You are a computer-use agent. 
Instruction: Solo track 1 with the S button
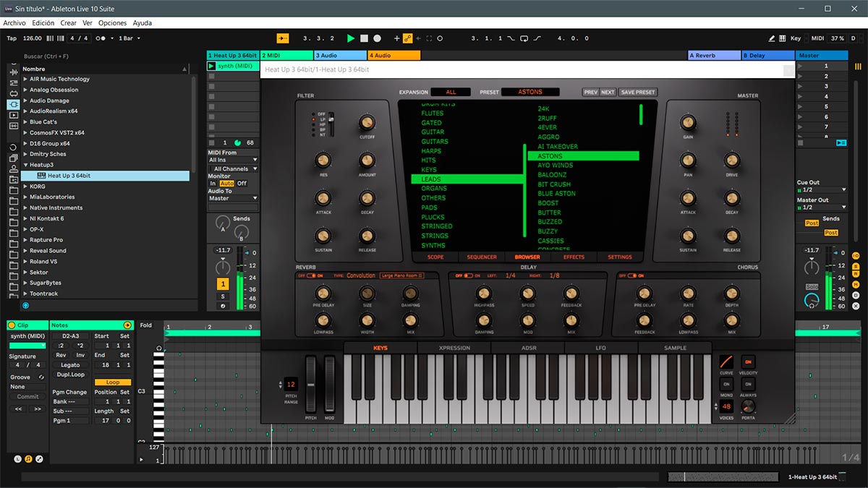pos(223,296)
